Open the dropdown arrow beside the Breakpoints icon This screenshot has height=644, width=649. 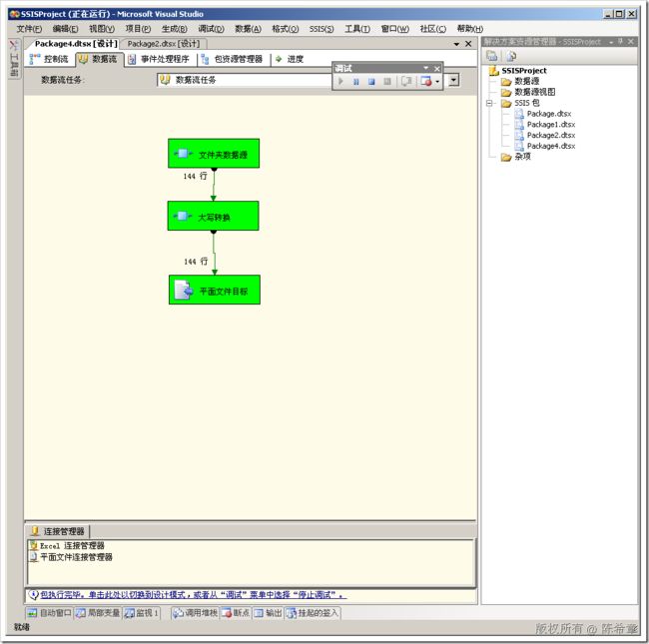[x=437, y=82]
